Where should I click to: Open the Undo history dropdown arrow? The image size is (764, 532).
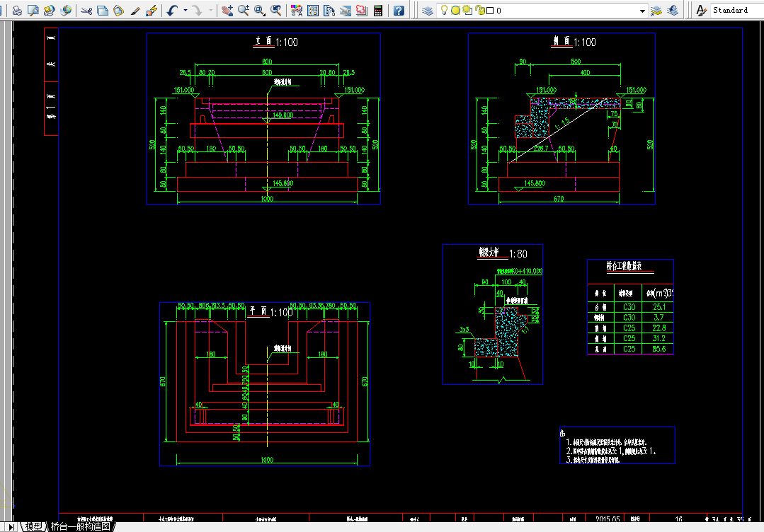coord(185,10)
